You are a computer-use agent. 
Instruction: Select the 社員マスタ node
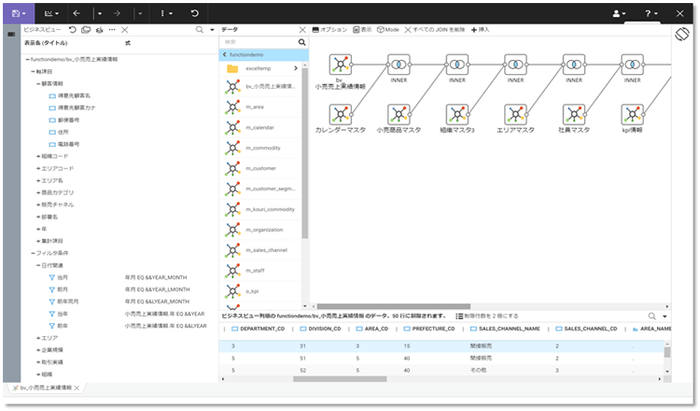(x=574, y=115)
